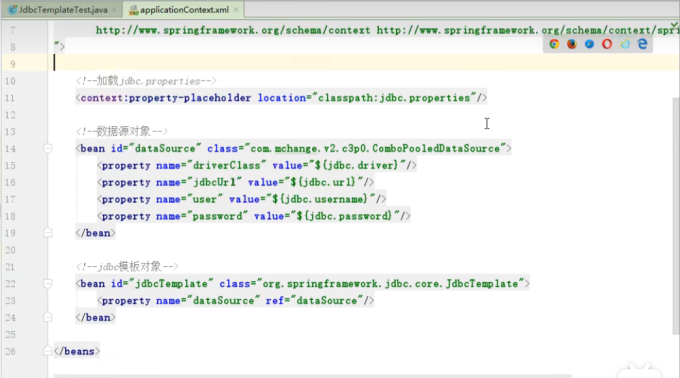Viewport: 680px width, 378px height.
Task: Click the vertical scrollbar of the editor
Action: [x=676, y=216]
